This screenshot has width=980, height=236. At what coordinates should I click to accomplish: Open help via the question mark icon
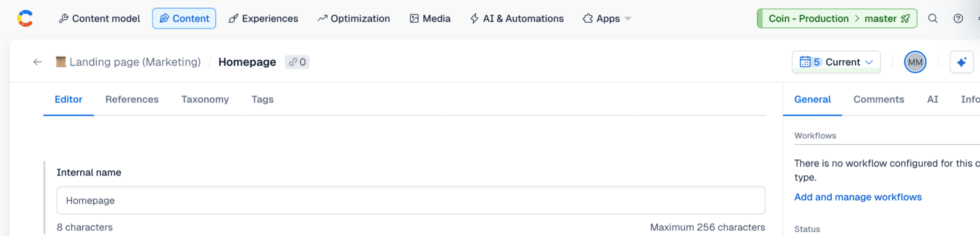point(958,18)
